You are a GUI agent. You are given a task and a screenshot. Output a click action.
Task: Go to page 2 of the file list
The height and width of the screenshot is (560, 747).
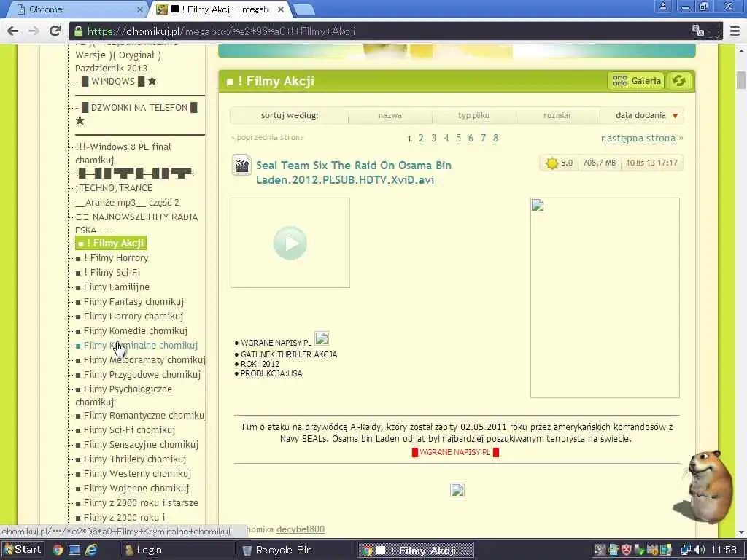pos(421,138)
